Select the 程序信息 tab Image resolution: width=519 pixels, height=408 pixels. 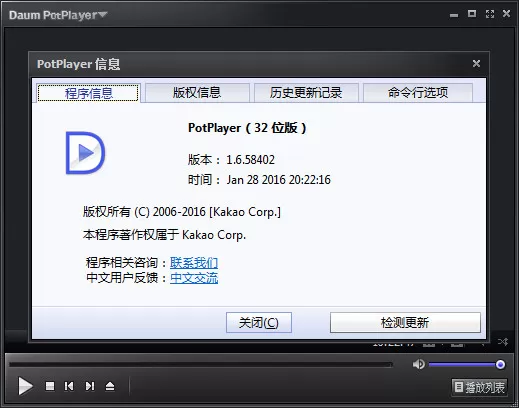88,93
